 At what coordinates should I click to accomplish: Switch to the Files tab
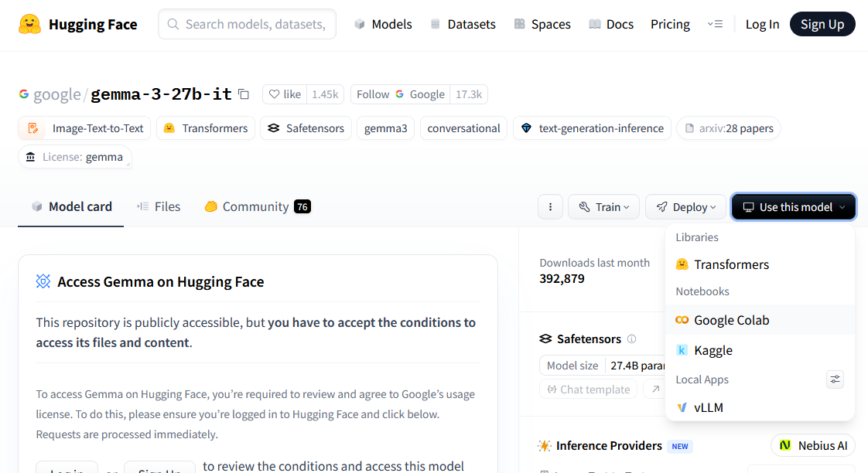[x=159, y=207]
